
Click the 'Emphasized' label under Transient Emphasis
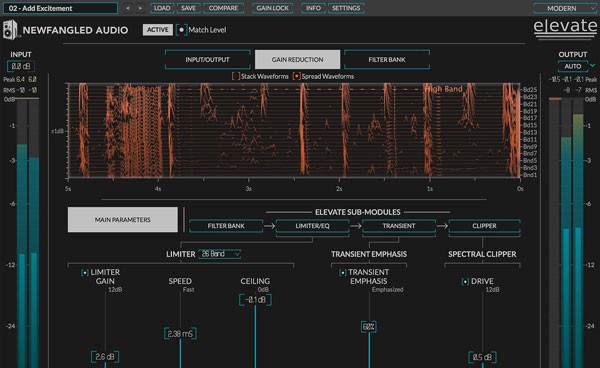(388, 290)
